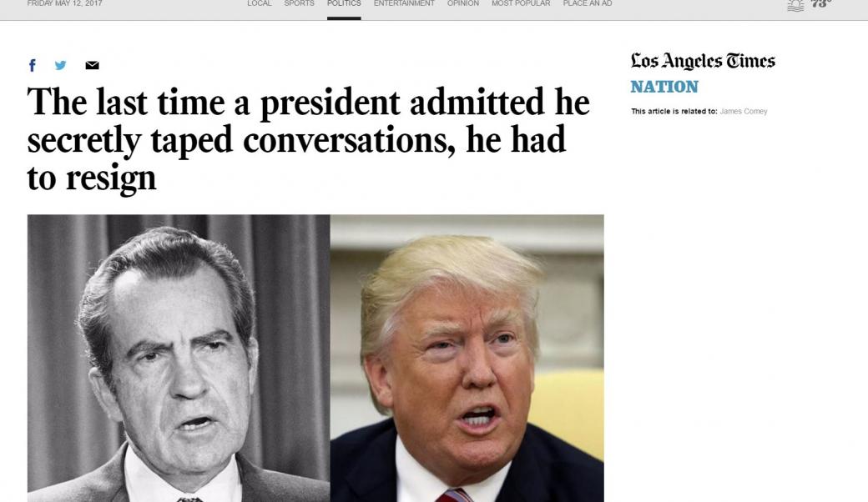
Task: Switch to the SPORTS section
Action: (x=299, y=3)
